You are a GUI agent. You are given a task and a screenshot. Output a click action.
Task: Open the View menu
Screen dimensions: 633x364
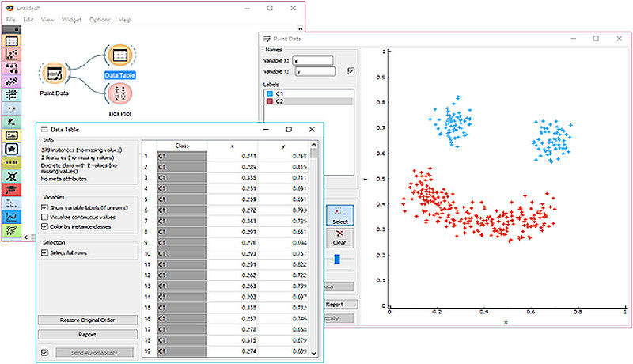[47, 19]
